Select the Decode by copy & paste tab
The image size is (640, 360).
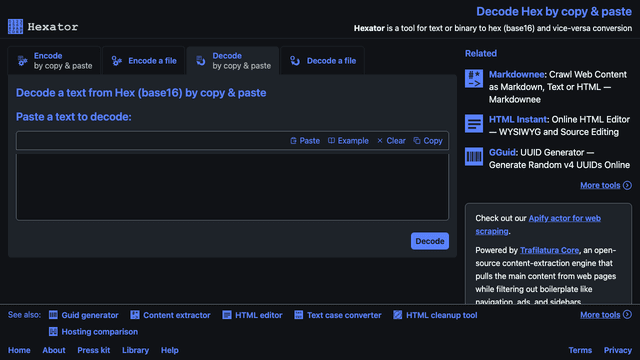coord(233,61)
